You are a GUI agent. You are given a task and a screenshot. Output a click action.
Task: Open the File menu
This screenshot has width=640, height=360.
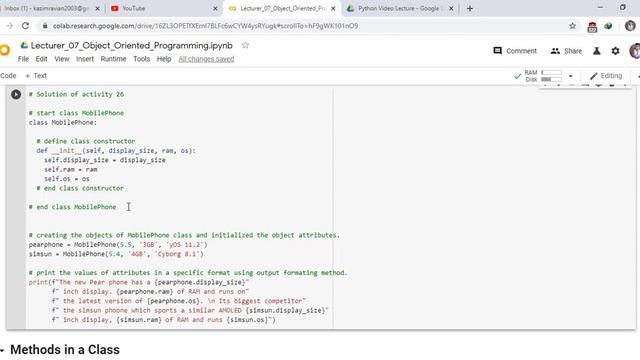[23, 59]
